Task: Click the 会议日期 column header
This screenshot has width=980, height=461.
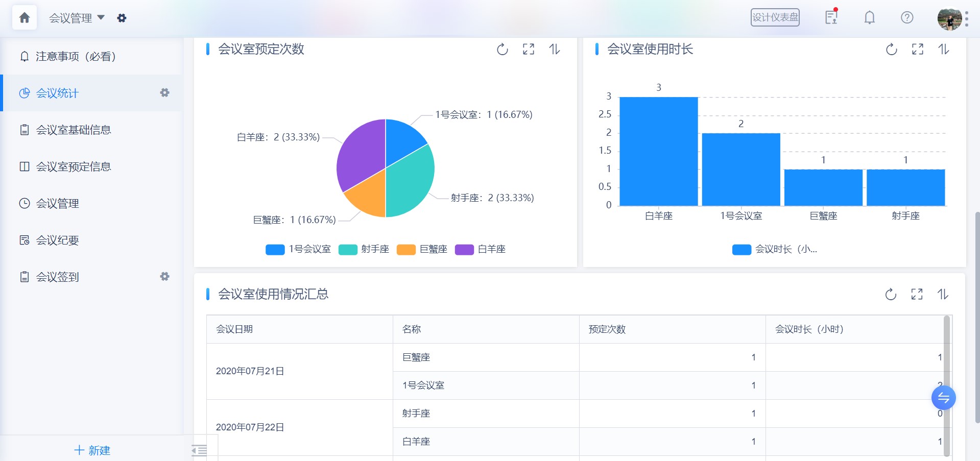Action: tap(300, 329)
